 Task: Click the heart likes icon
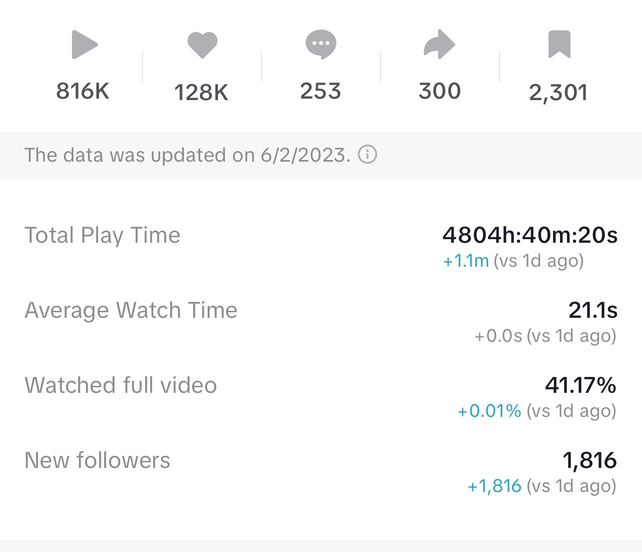pyautogui.click(x=202, y=45)
